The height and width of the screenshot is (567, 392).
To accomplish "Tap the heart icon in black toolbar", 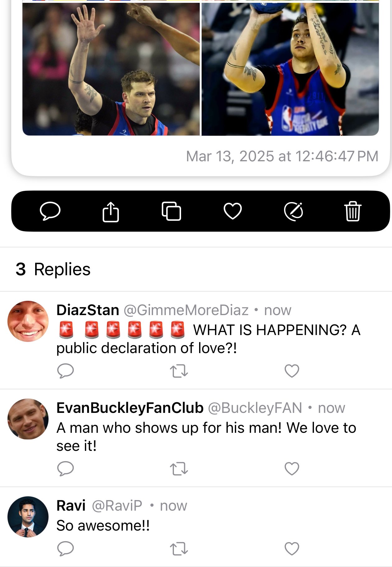I will (233, 211).
